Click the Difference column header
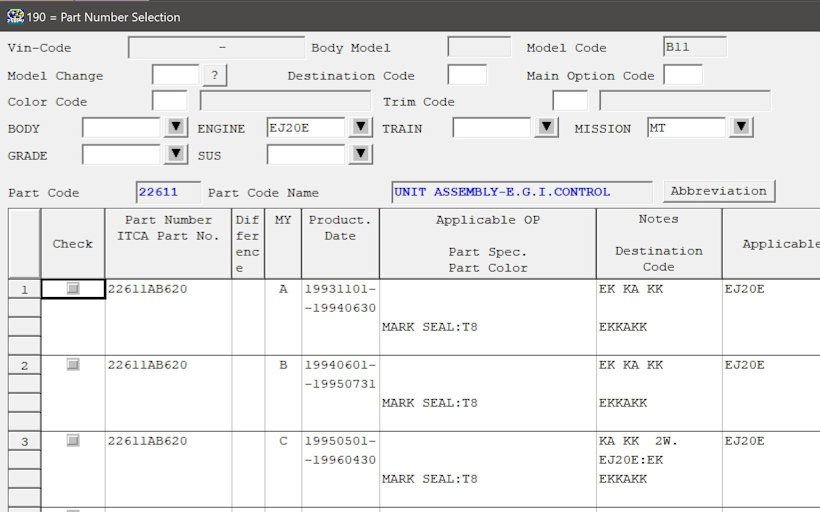 click(x=248, y=244)
